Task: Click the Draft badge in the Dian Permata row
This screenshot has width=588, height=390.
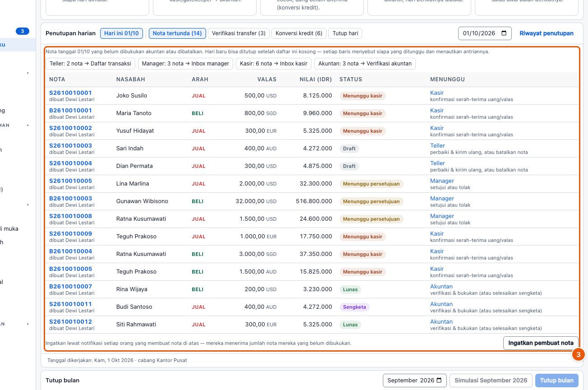Action: pos(349,166)
